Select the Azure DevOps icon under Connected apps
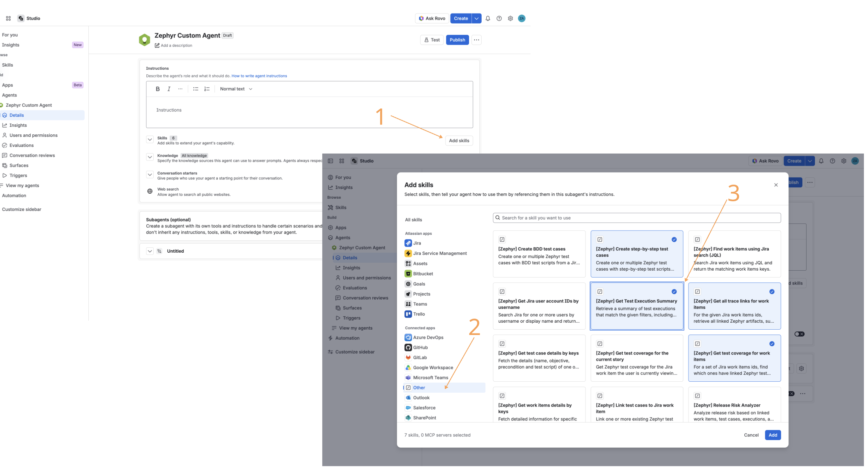868x470 pixels. 408,338
